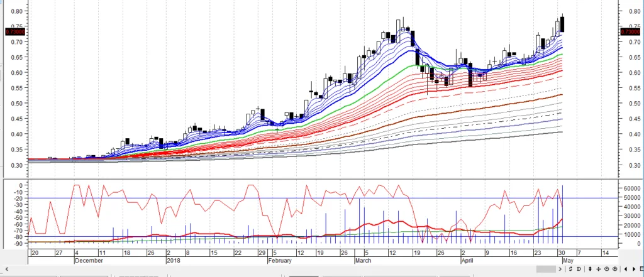Select the D daily period button
The image size is (644, 277).
(579, 269)
